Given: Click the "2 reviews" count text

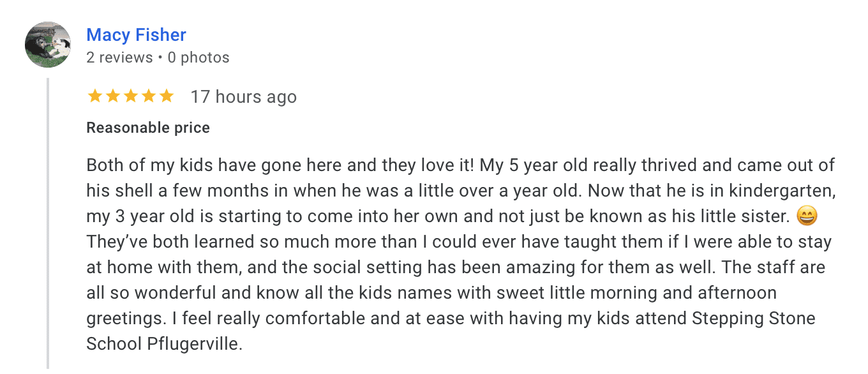Looking at the screenshot, I should [119, 58].
